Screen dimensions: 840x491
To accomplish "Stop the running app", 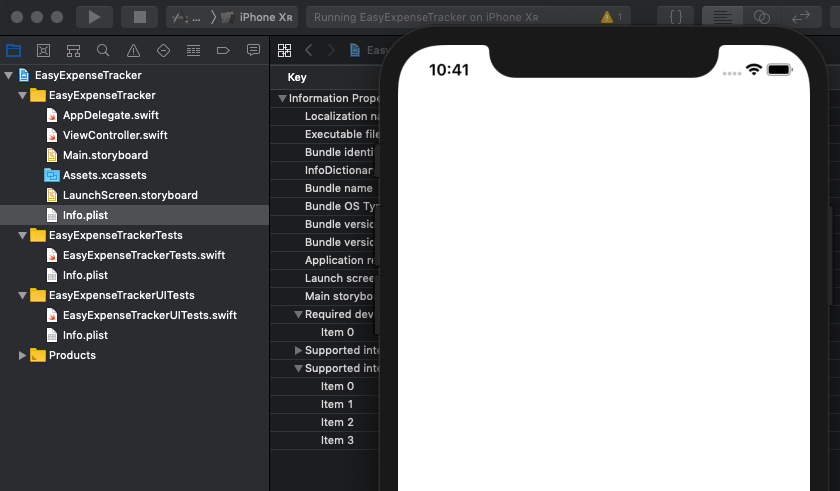I will [x=139, y=17].
